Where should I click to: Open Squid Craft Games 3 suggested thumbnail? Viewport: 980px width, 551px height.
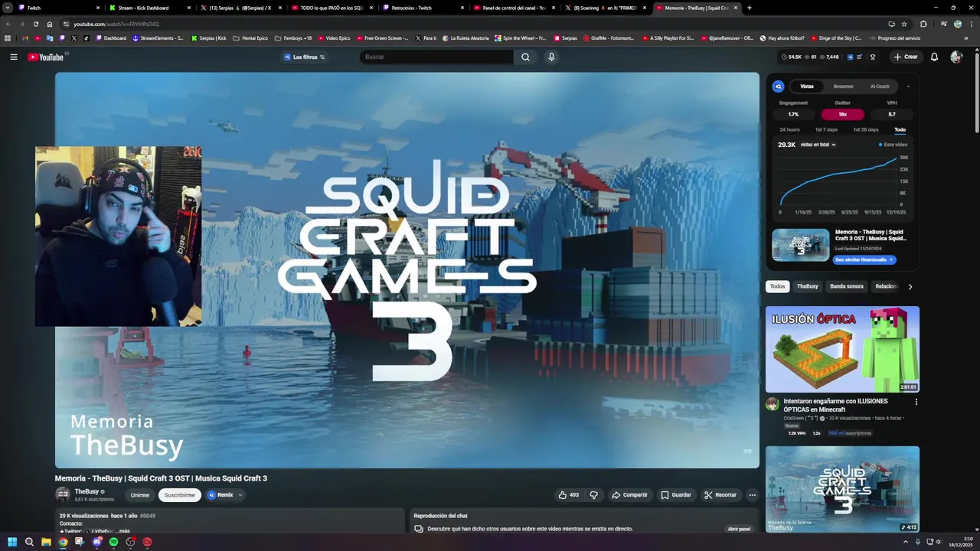(x=842, y=489)
